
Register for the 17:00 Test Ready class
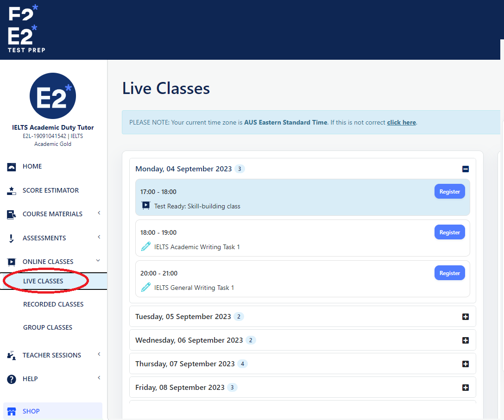click(449, 191)
